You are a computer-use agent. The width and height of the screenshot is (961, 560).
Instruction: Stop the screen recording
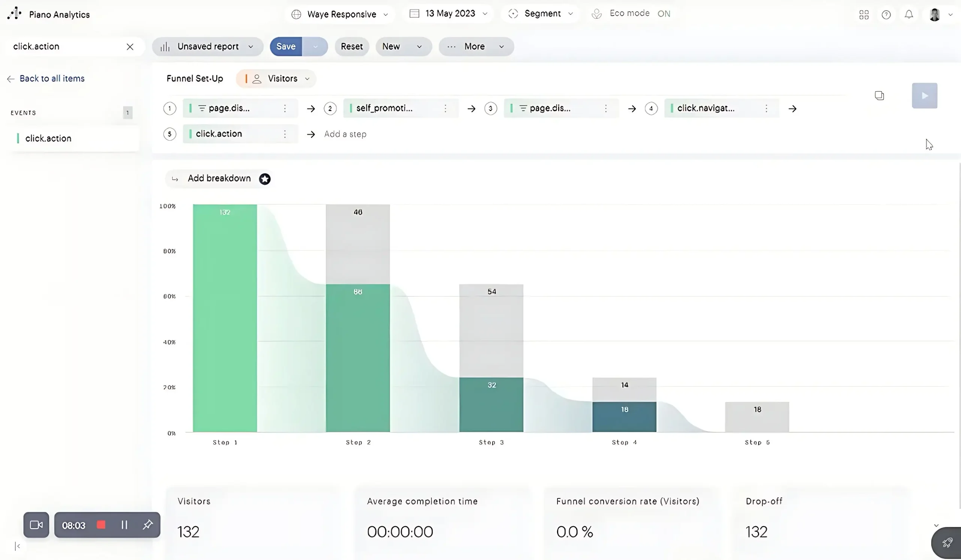[x=101, y=525]
